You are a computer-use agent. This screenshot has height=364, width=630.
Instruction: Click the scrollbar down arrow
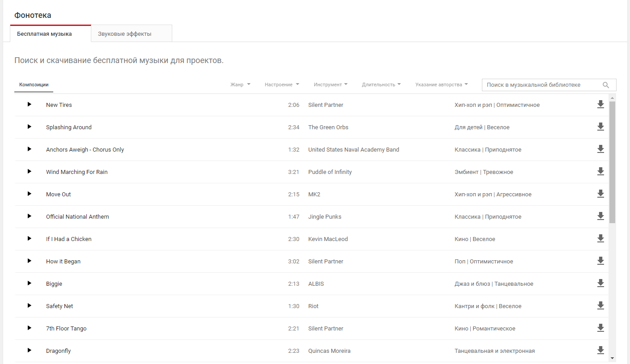click(x=613, y=358)
